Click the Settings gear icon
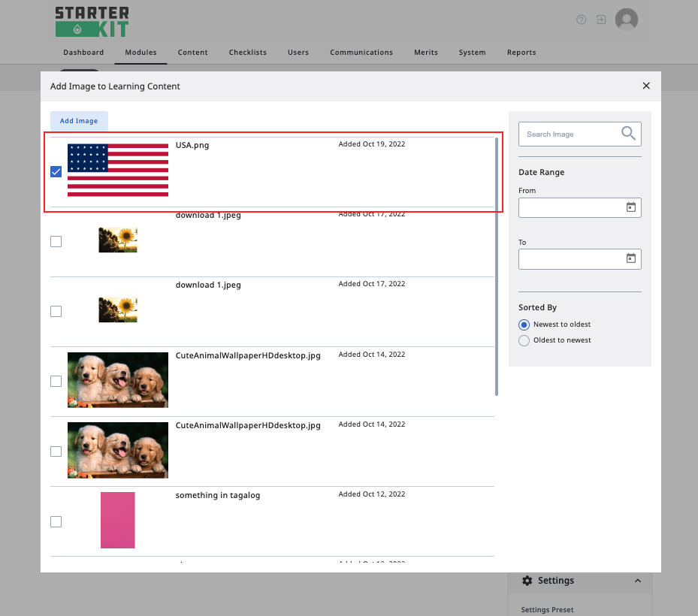Viewport: 698px width, 616px height. (x=527, y=581)
